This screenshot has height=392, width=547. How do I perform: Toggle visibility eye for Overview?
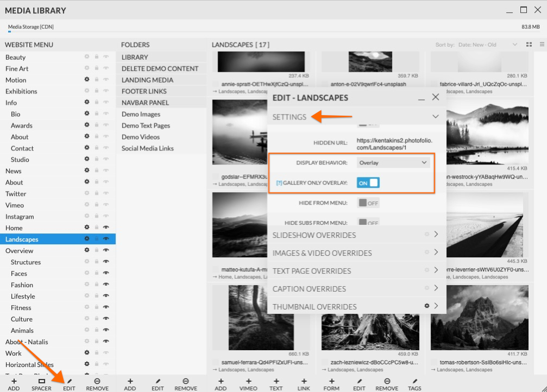106,250
